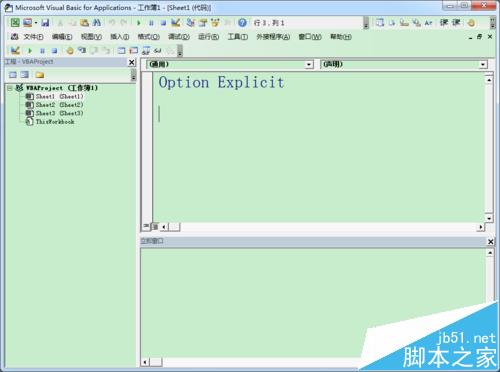The height and width of the screenshot is (372, 500).
Task: Open the Properties Window icon
Action: point(203,23)
